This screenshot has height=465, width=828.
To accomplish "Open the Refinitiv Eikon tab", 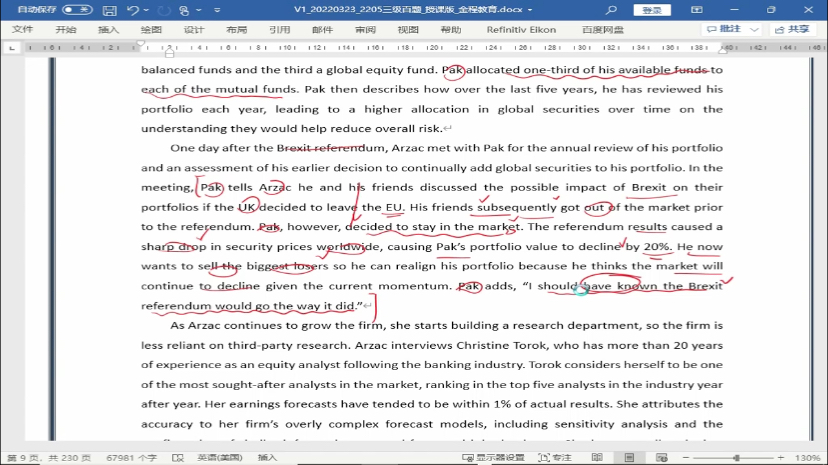I will pyautogui.click(x=521, y=30).
